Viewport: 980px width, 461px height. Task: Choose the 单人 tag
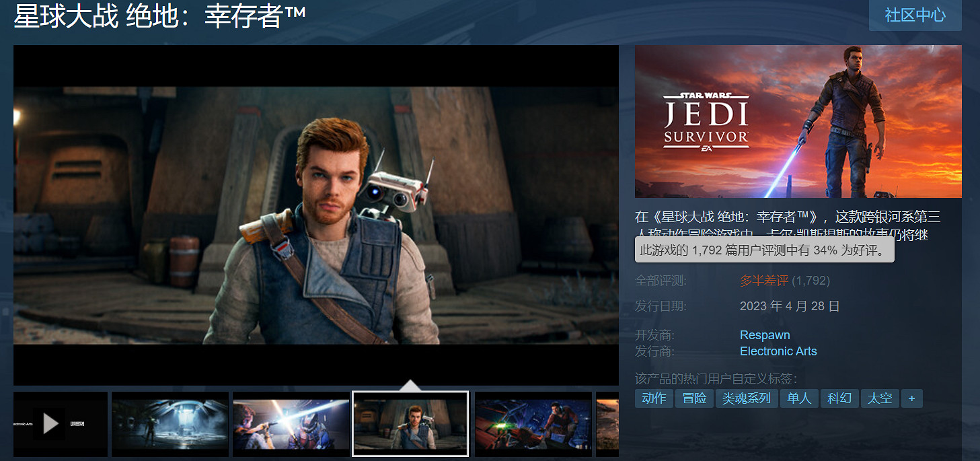[799, 398]
